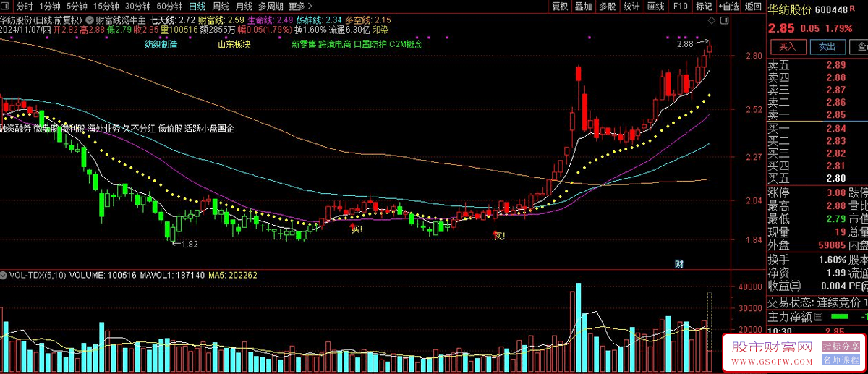Click the 生命线: 2.49 indicator value
The height and width of the screenshot is (374, 868).
click(x=270, y=20)
